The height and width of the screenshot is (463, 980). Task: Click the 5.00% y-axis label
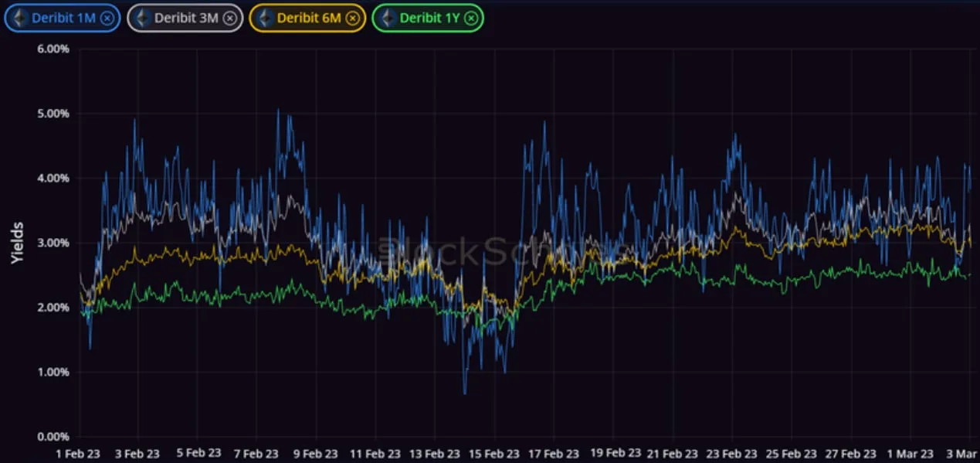(x=54, y=114)
